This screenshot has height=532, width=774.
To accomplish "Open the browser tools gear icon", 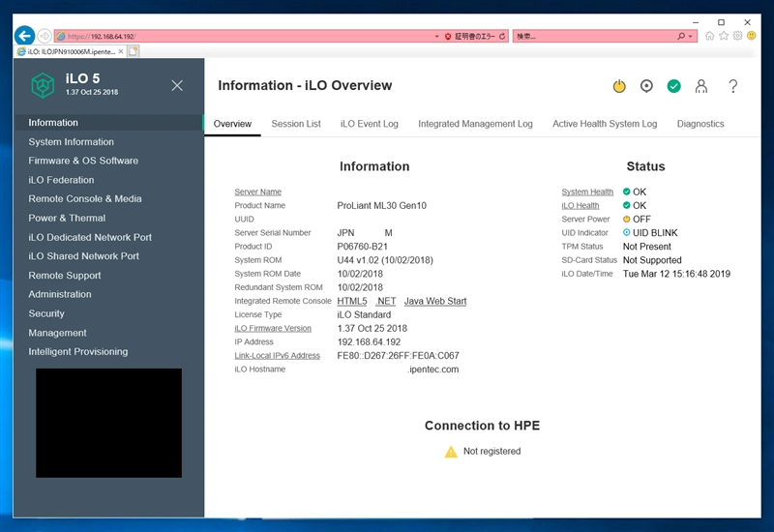I will point(737,36).
